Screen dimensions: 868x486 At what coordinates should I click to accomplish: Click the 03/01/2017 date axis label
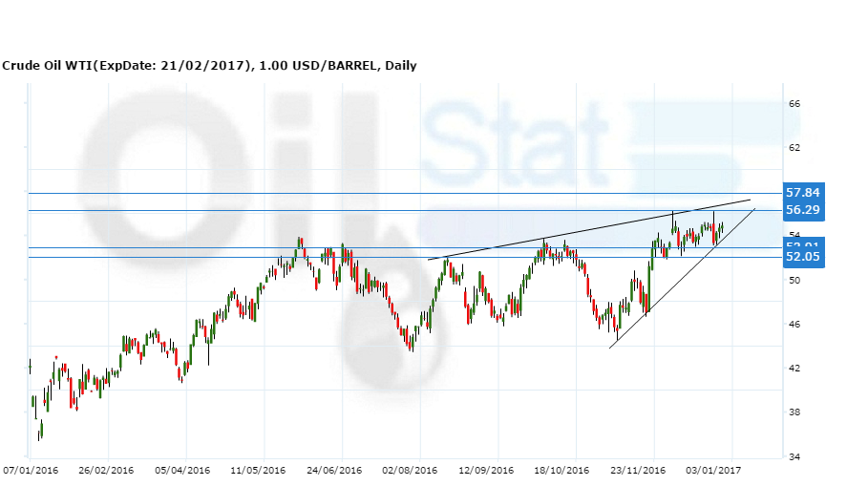click(713, 471)
